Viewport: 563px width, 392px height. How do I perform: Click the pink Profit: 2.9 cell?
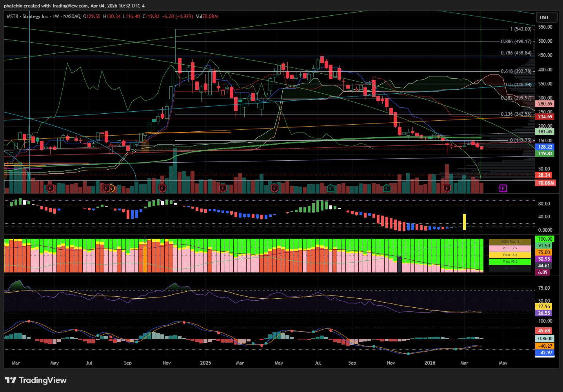pos(510,249)
